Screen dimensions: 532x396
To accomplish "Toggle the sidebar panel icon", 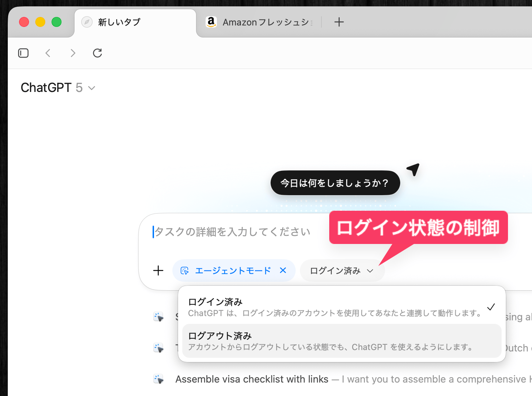I will (x=23, y=53).
